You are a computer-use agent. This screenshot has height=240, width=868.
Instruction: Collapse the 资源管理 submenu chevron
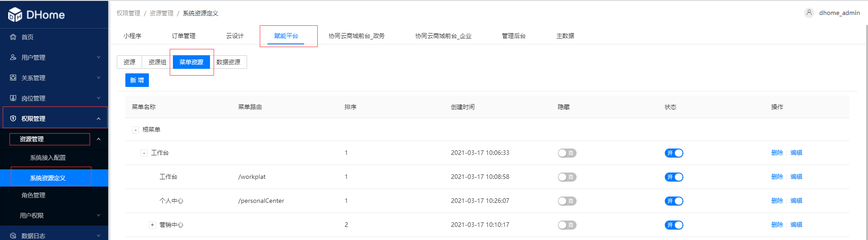(99, 139)
